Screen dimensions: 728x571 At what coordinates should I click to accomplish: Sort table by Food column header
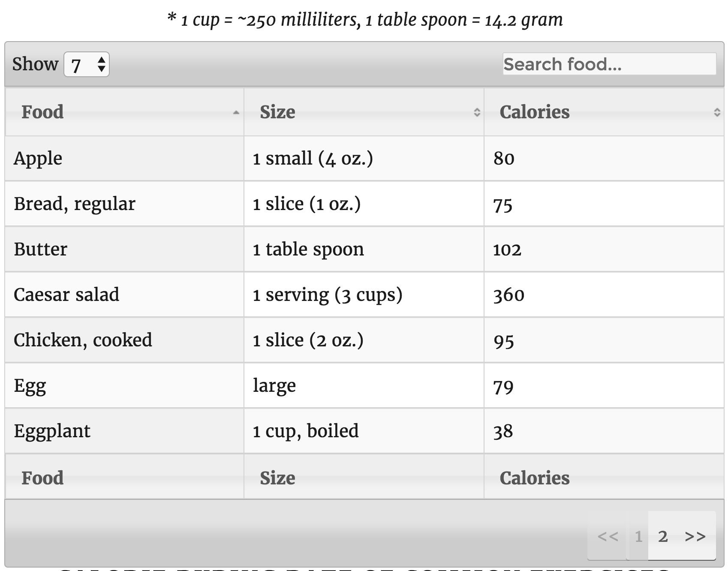coord(124,112)
